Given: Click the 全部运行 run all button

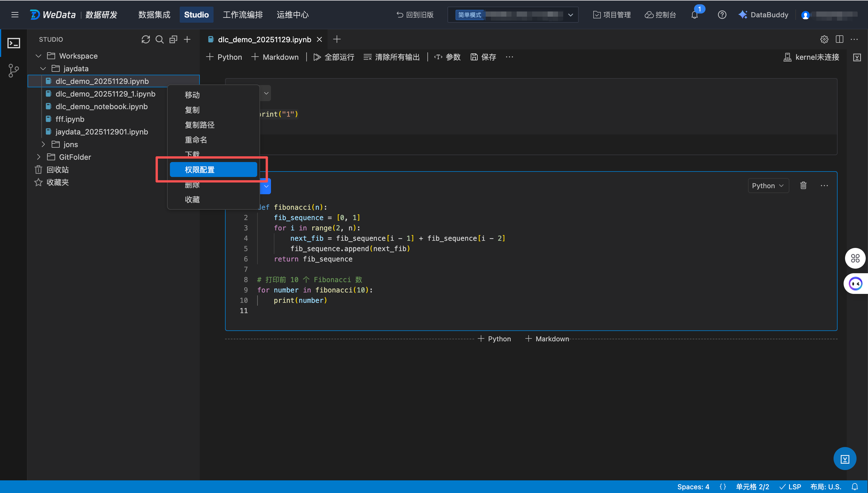Looking at the screenshot, I should point(334,57).
